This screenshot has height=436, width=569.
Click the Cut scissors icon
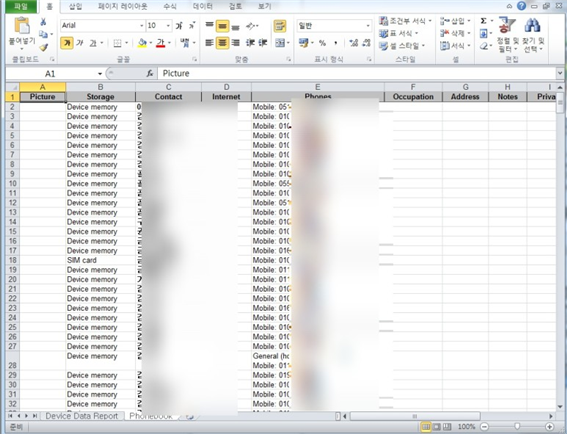coord(43,23)
